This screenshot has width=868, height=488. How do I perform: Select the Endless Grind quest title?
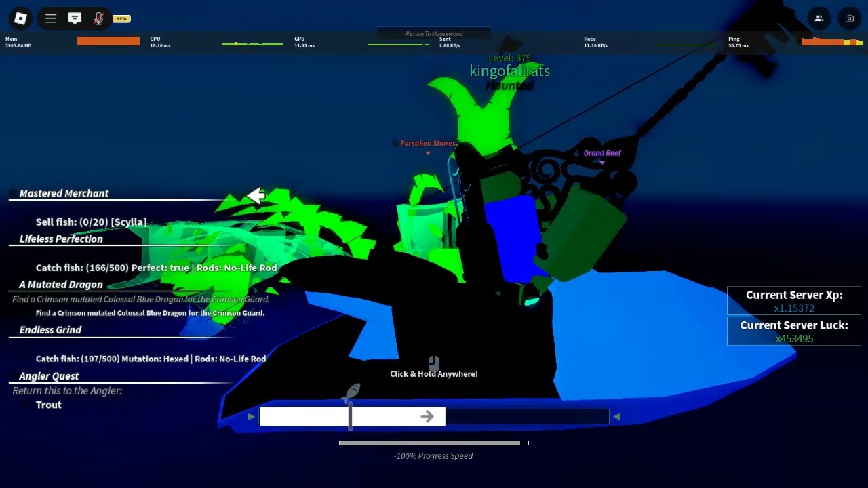[x=50, y=330]
